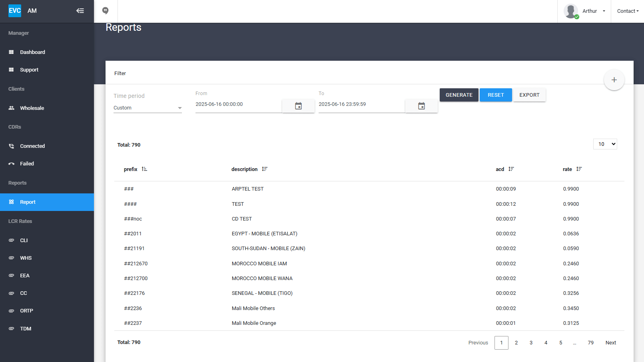Go to page 4
The image size is (644, 362).
[x=546, y=343]
